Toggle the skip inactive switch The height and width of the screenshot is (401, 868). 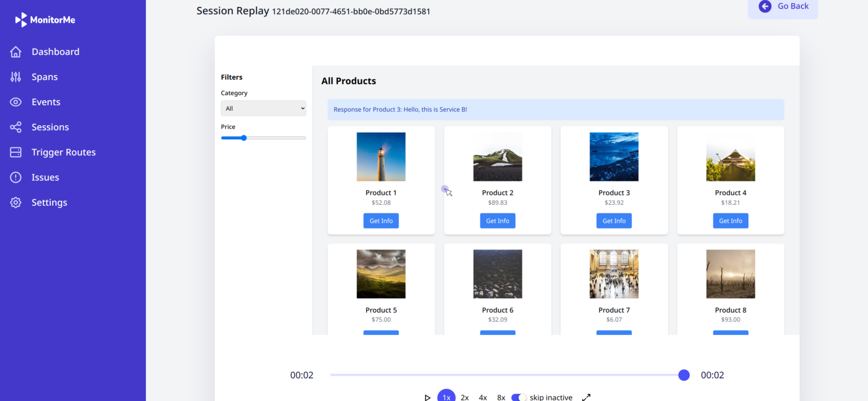click(518, 397)
